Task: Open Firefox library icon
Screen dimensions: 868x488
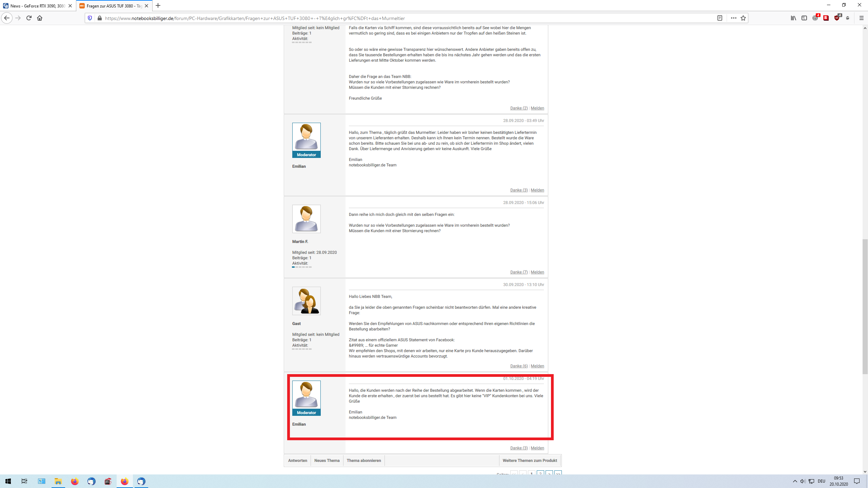Action: click(x=793, y=18)
